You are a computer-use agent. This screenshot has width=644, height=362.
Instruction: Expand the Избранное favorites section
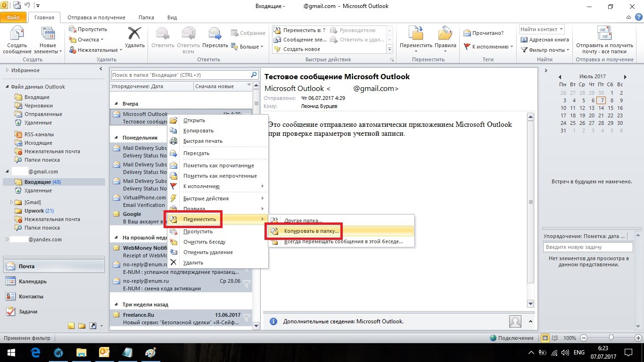click(x=7, y=70)
